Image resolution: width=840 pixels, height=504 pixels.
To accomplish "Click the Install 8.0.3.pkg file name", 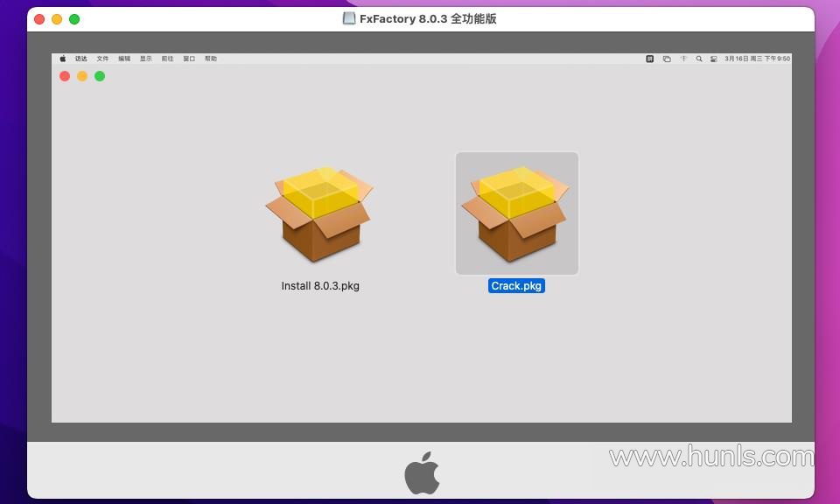I will coord(320,286).
